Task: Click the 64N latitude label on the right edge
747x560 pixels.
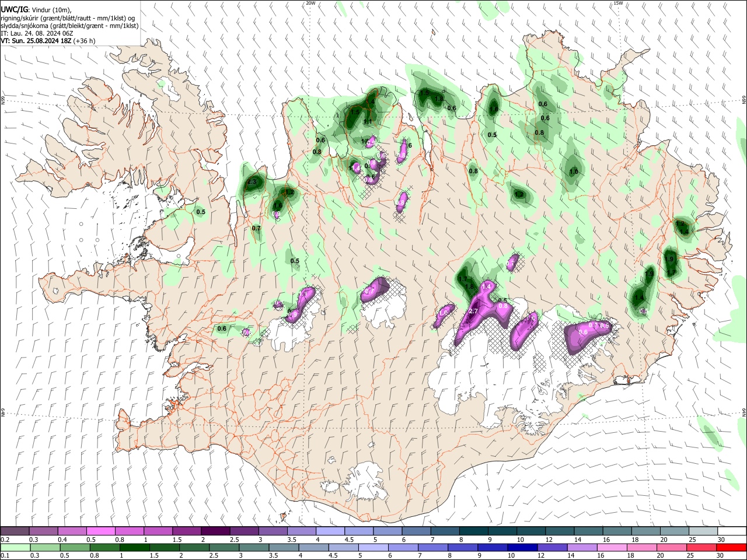Action: click(x=744, y=412)
